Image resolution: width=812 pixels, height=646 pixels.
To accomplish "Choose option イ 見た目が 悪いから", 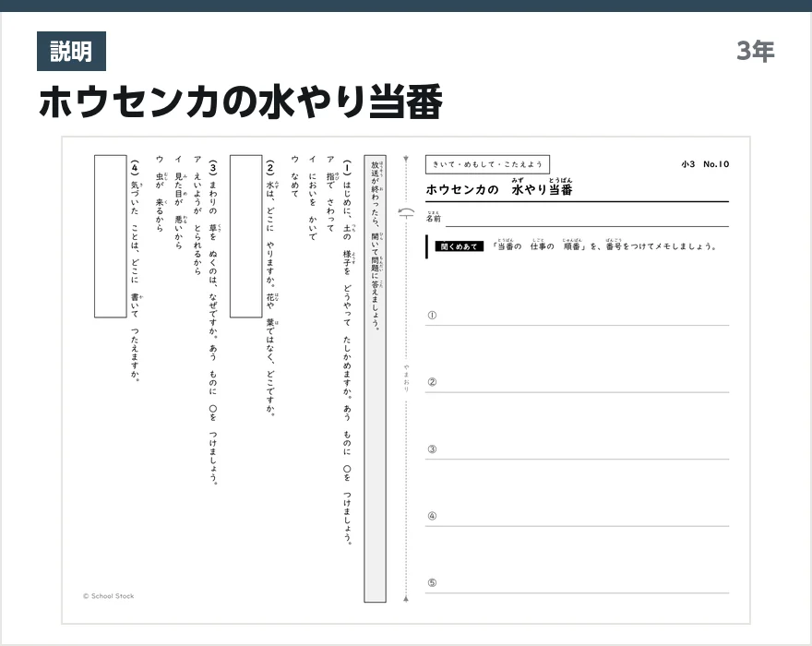I will pyautogui.click(x=179, y=202).
